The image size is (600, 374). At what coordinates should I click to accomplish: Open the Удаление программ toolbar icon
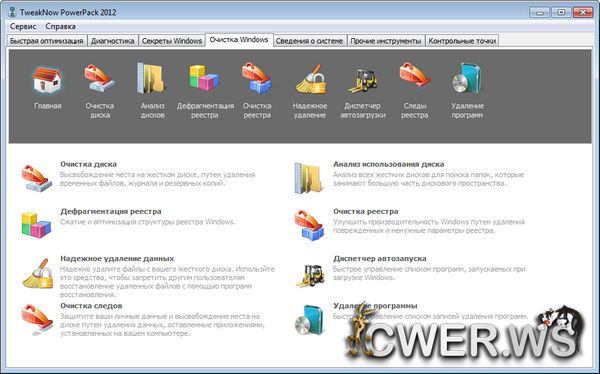tap(467, 78)
